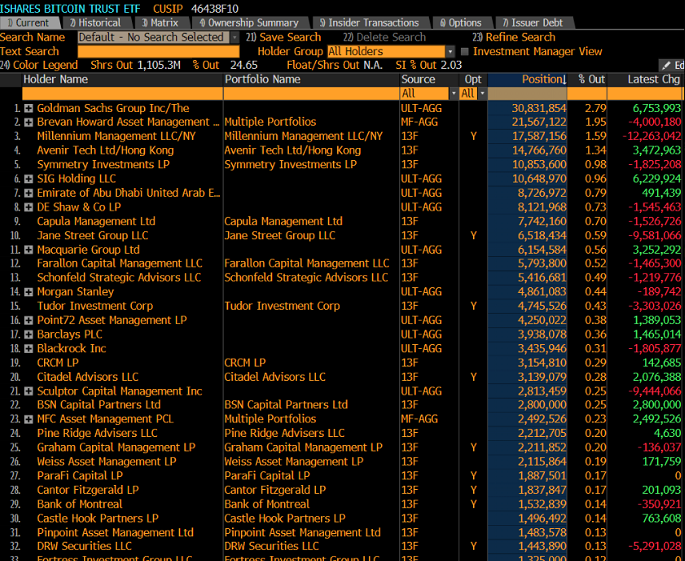Open the Color Legend
The image size is (685, 561).
click(39, 65)
